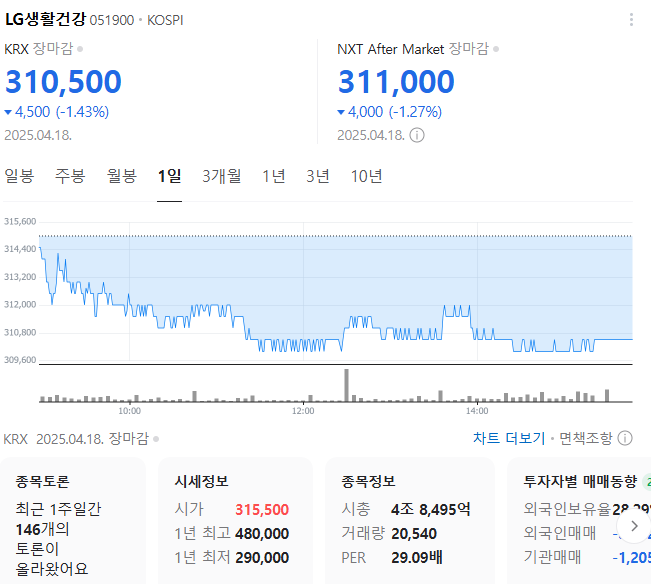
Task: Click the 외국인보유율 label
Action: pyautogui.click(x=567, y=509)
